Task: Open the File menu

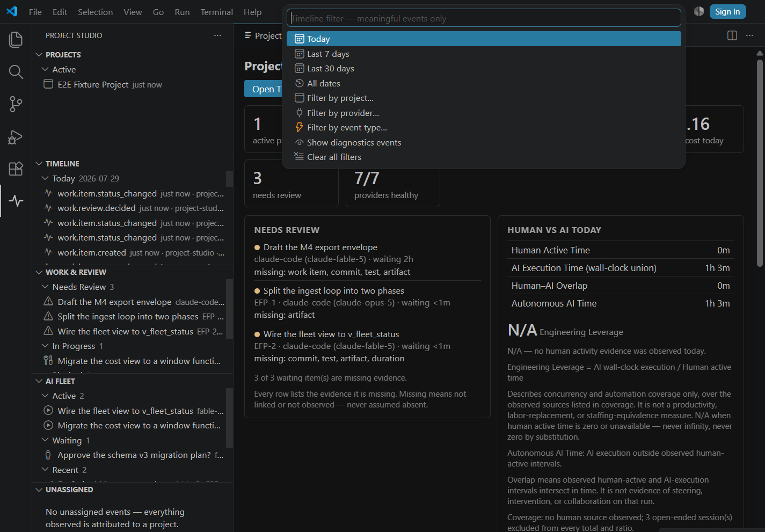Action: click(x=35, y=12)
